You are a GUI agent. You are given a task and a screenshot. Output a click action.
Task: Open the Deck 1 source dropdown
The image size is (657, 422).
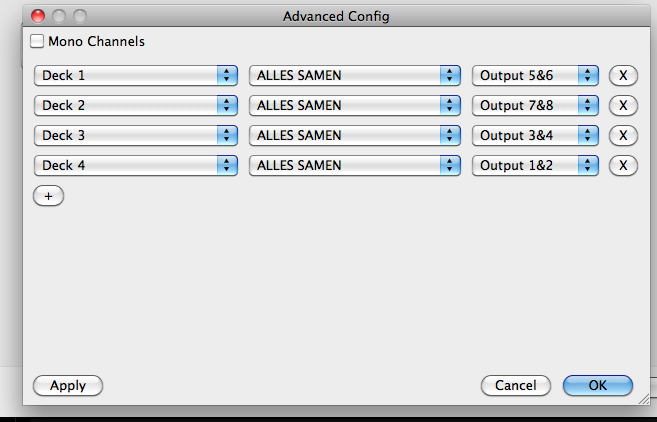coord(136,75)
